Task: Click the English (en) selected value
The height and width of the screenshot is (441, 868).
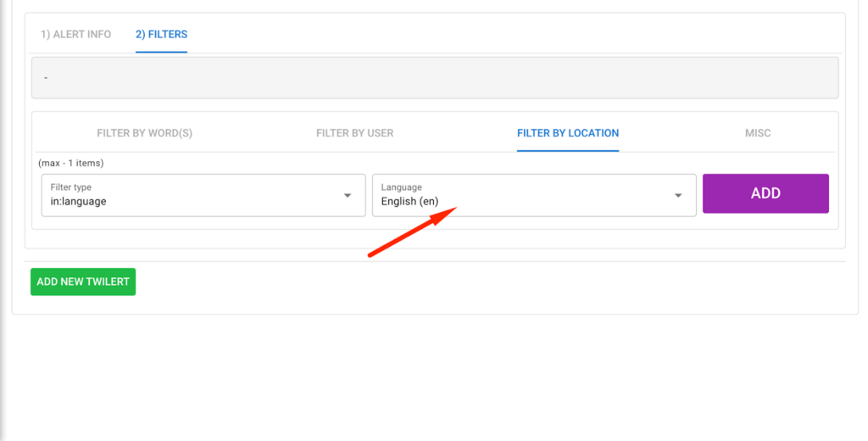Action: (x=409, y=202)
